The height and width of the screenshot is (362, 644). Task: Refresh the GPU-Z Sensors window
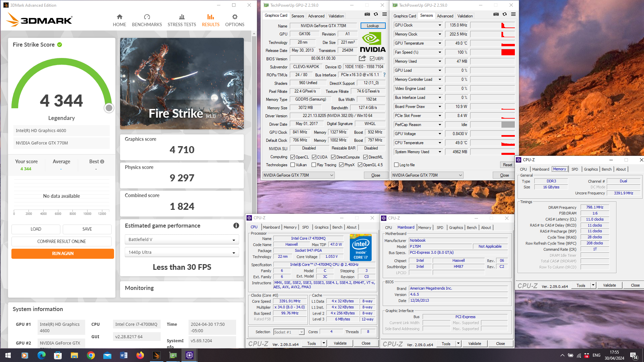505,14
